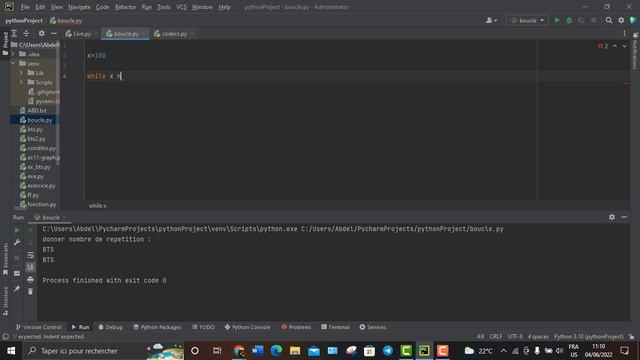
Task: Open Run panel settings gear
Action: tap(611, 217)
